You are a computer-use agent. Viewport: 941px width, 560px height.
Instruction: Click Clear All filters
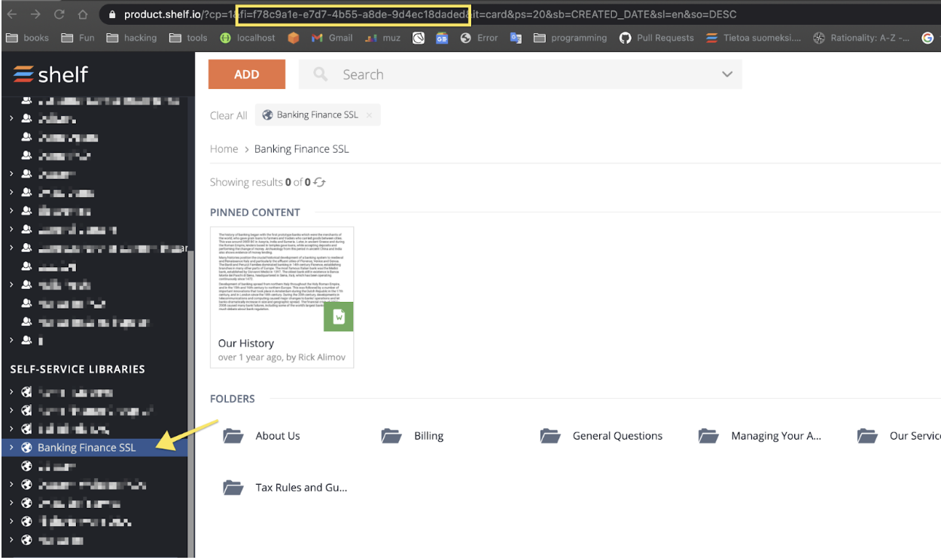click(229, 115)
